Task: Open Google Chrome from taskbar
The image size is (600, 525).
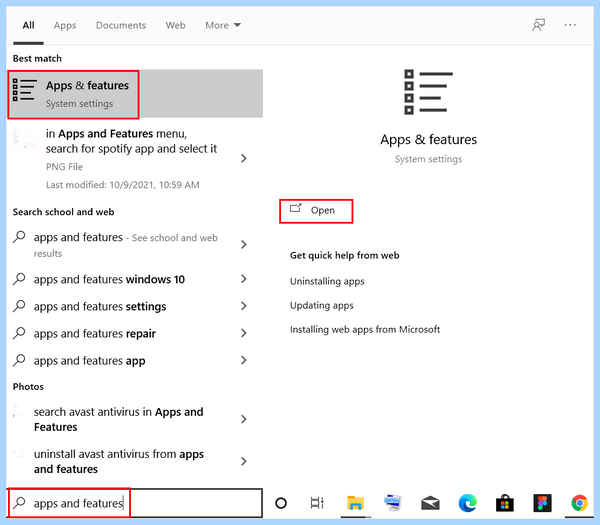Action: (579, 503)
